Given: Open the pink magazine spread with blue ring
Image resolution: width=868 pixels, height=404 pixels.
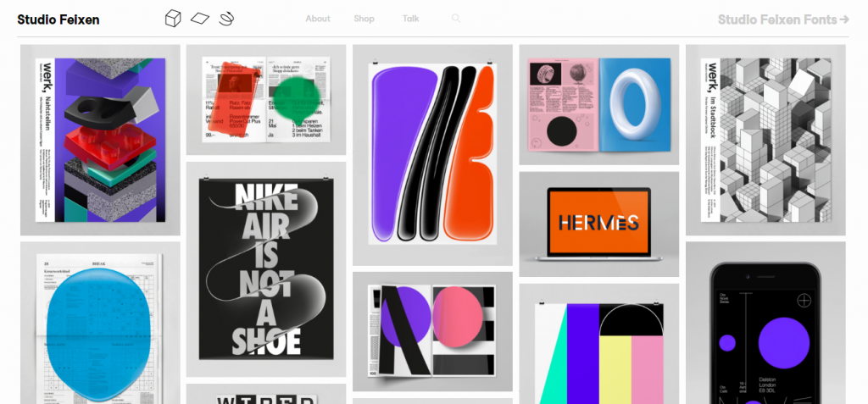Looking at the screenshot, I should (x=598, y=104).
